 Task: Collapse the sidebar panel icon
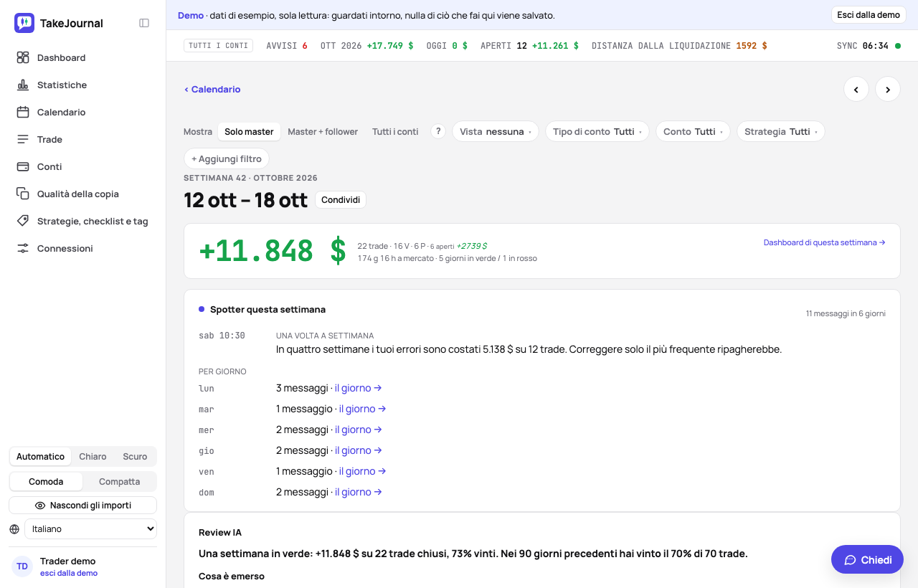click(144, 23)
